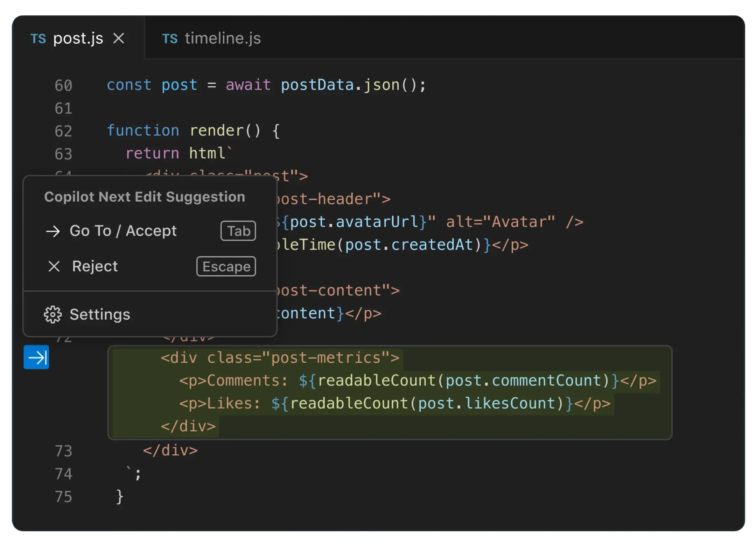Switch to the timeline.js tab
Screen dimensions: 756x547
(x=222, y=38)
